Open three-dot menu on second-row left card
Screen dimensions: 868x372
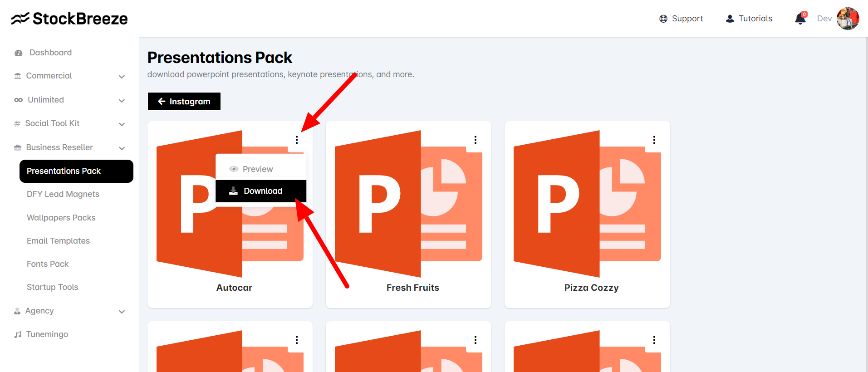pos(297,340)
